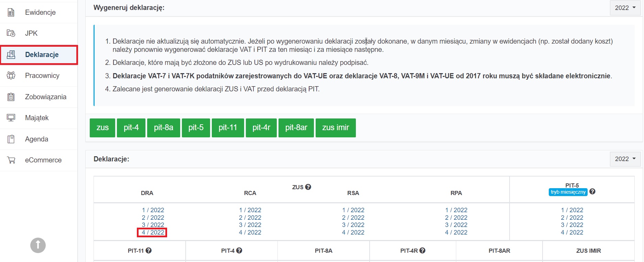Open the year dropdown in Deklaracje panel

(625, 159)
